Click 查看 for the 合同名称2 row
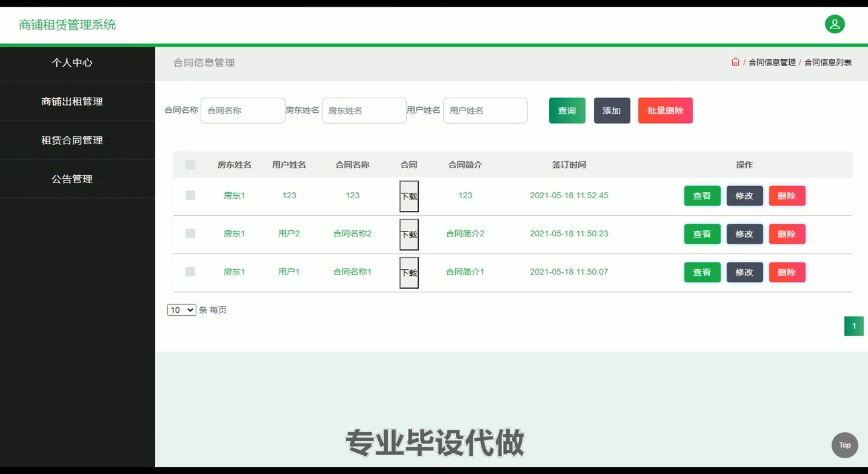868x474 pixels. 703,234
